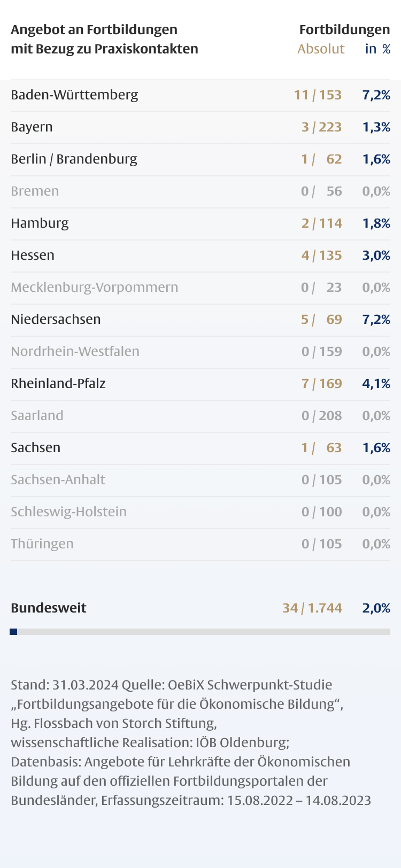Select the greyed-out Bremen row
Screen dimensions: 401x868
(35, 191)
